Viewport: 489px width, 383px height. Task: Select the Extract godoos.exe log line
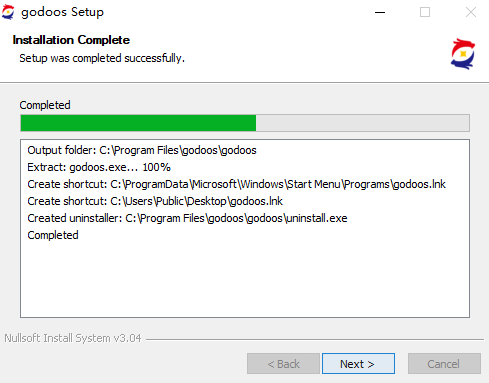99,167
